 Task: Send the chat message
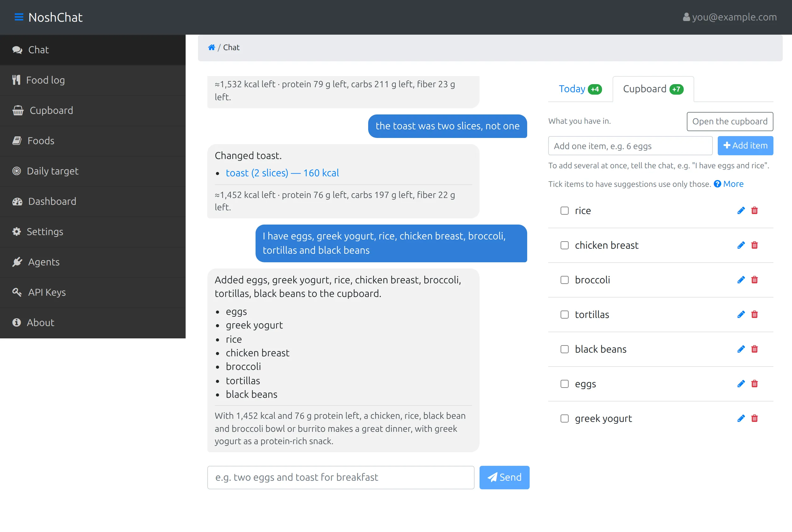(x=504, y=477)
